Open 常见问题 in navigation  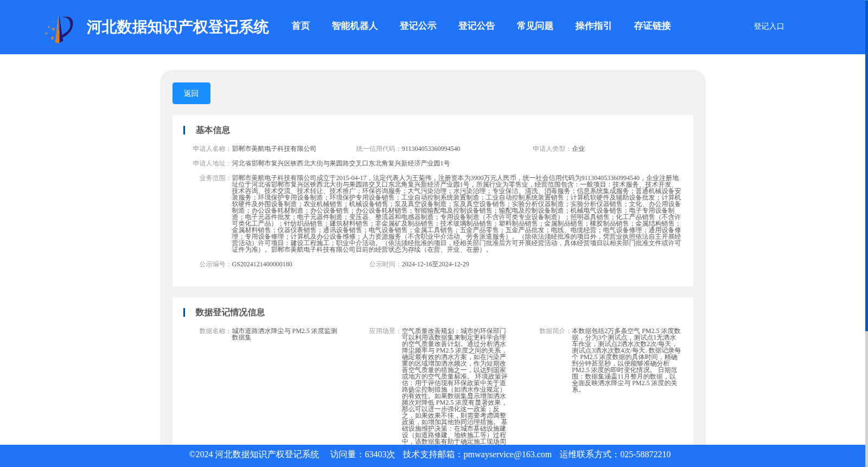point(535,26)
